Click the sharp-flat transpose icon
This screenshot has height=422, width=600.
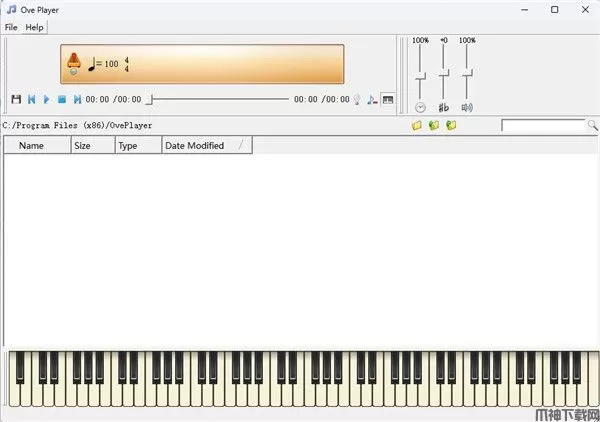443,108
